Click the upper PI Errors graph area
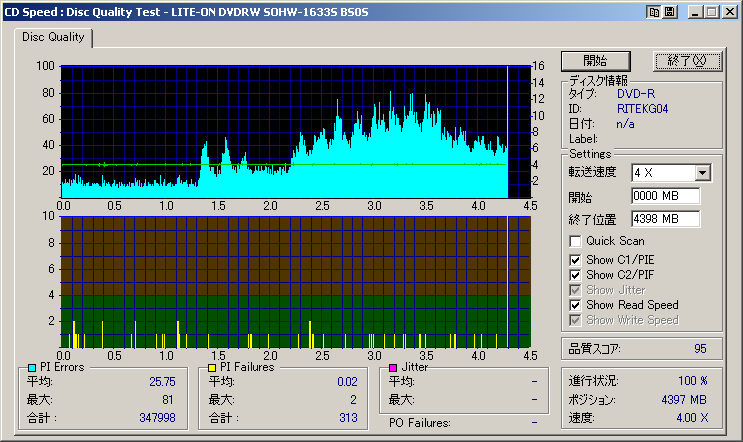The image size is (743, 442). (296, 132)
